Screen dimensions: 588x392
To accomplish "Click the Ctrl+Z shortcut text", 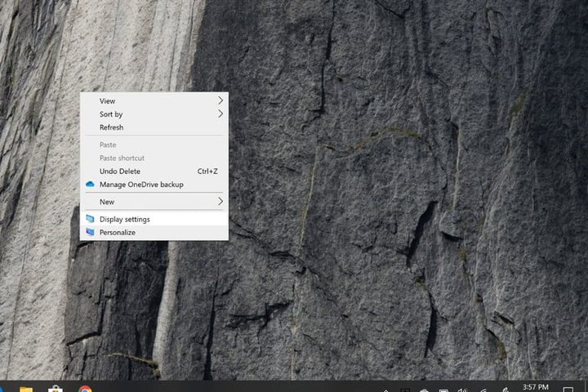I will coord(207,171).
